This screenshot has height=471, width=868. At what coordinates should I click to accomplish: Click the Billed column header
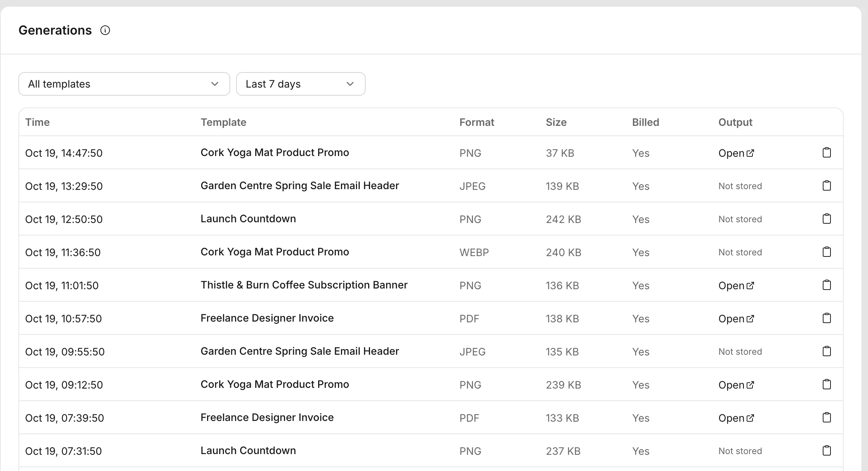[645, 122]
